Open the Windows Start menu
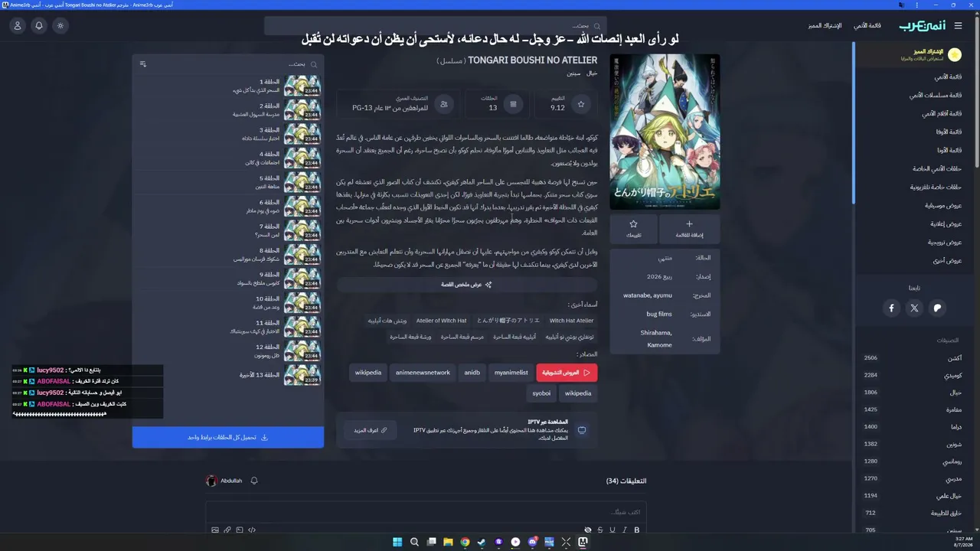Viewport: 980px width, 551px height. tap(397, 542)
